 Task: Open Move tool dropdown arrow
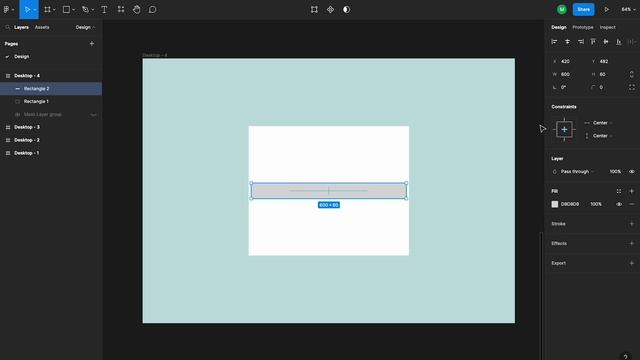coord(35,10)
